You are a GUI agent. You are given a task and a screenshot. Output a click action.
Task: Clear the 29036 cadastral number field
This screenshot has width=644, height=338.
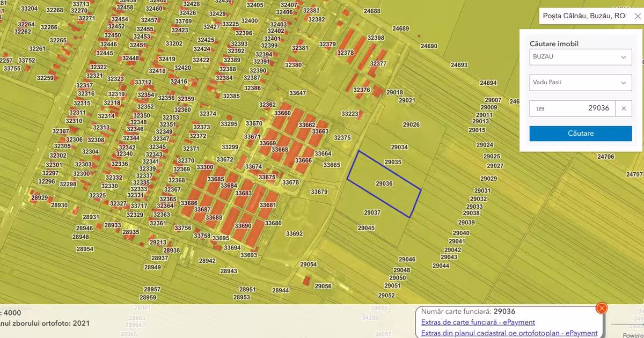(x=624, y=108)
